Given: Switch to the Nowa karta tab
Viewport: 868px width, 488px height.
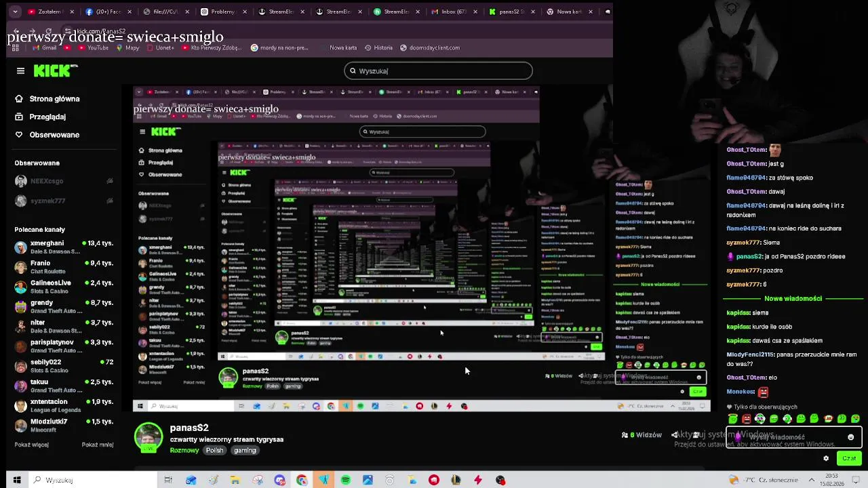Looking at the screenshot, I should point(570,12).
